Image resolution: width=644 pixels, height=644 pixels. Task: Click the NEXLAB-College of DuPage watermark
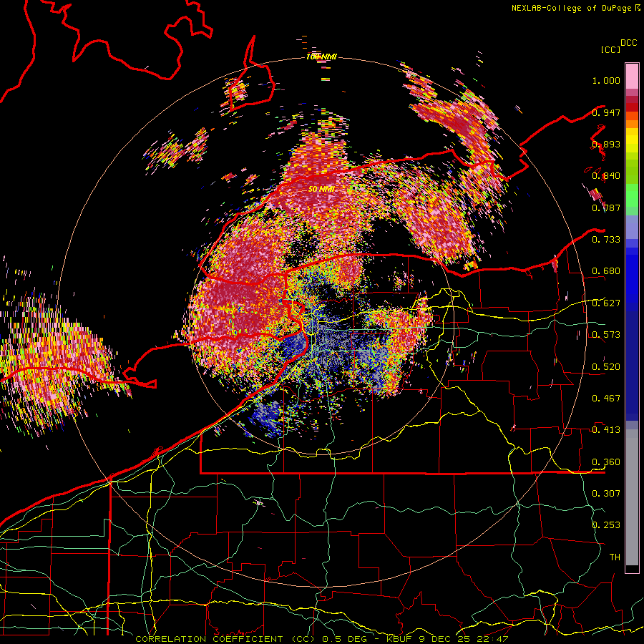tap(575, 8)
